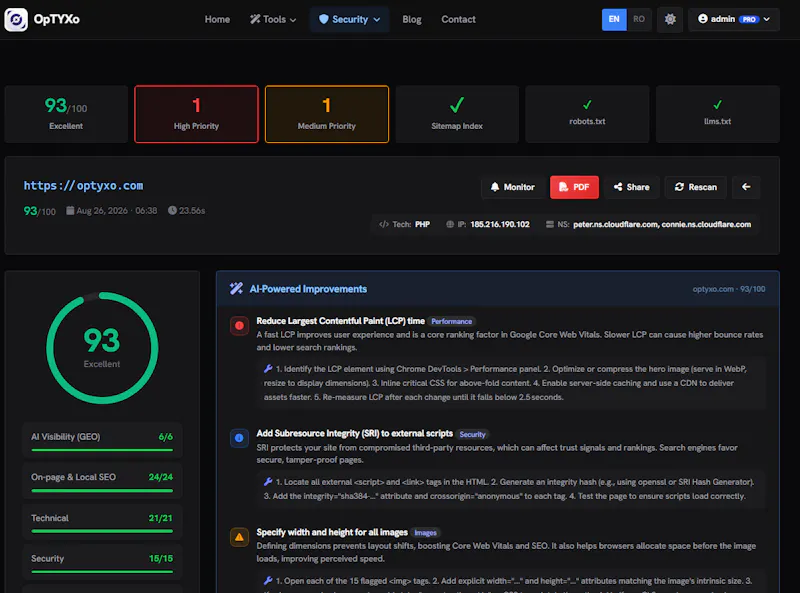Open the High Priority issues card
Viewport: 800px width, 593px height.
pyautogui.click(x=196, y=114)
